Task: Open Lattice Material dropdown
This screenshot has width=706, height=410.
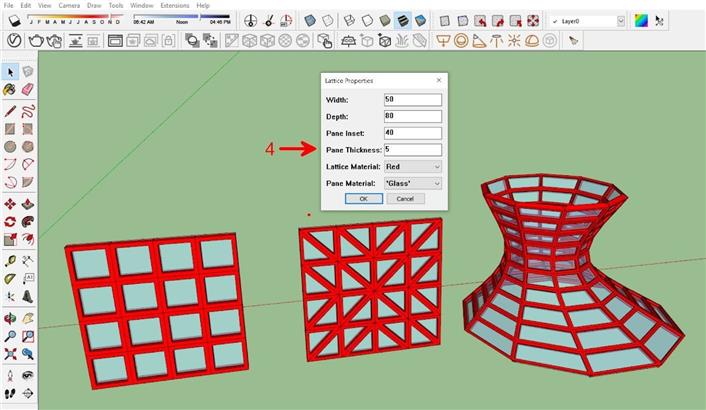Action: click(413, 167)
